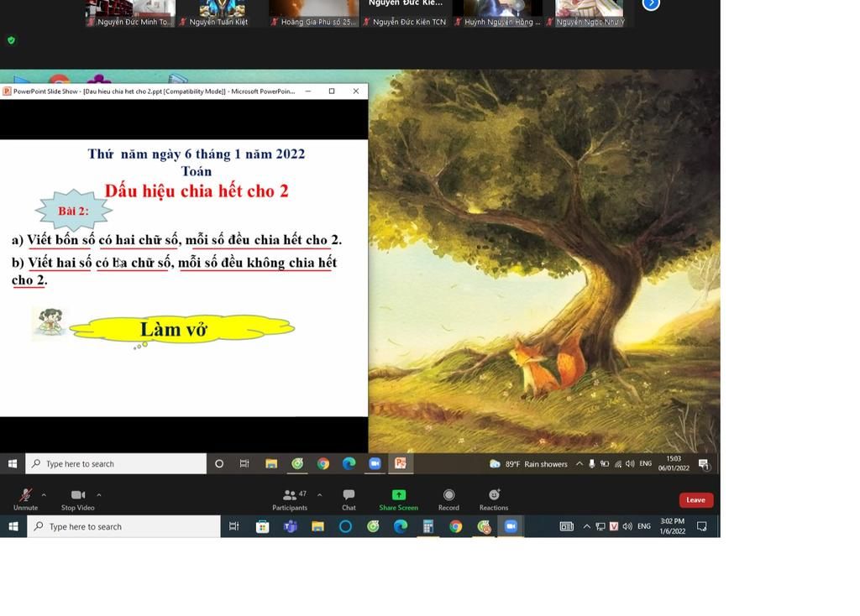Open Zoom Chat panel
The width and height of the screenshot is (860, 616).
[x=349, y=499]
